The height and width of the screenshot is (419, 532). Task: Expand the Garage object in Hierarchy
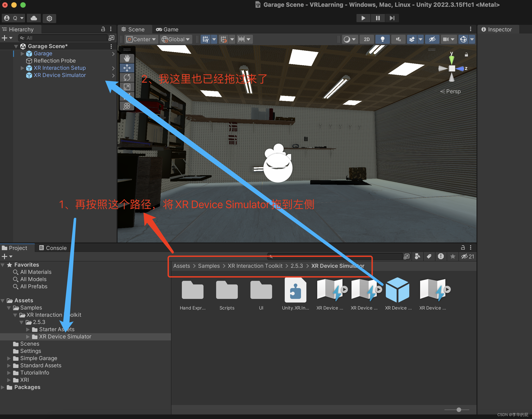22,54
